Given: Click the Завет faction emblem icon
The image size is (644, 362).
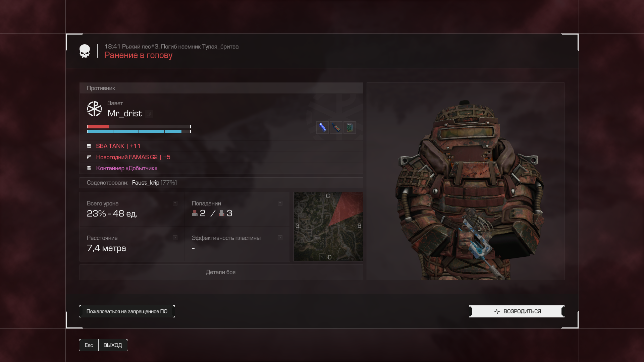Looking at the screenshot, I should [94, 109].
